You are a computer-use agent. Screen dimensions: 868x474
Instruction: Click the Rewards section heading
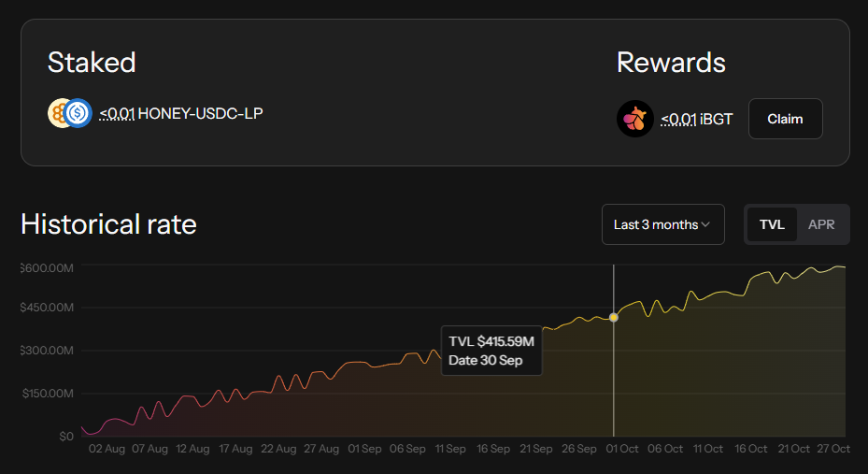click(x=671, y=63)
